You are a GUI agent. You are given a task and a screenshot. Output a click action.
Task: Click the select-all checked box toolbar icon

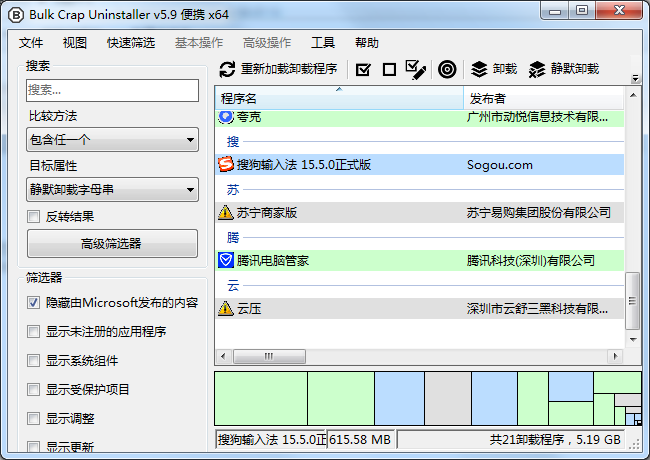click(363, 70)
